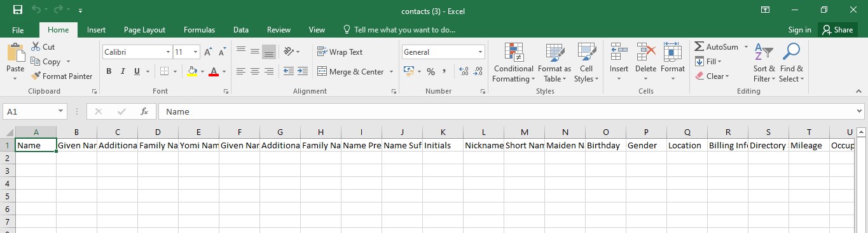Click the Comma Style icon

tap(444, 71)
